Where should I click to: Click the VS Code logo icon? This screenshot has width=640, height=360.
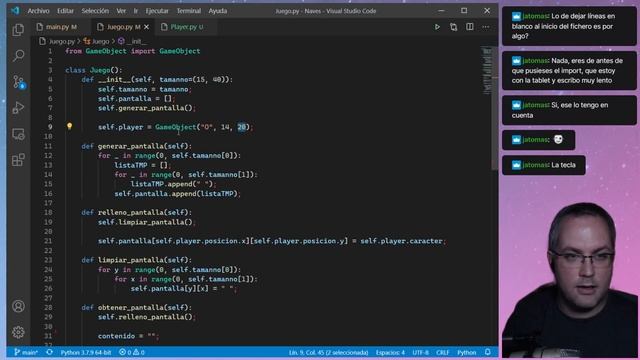pos(15,11)
